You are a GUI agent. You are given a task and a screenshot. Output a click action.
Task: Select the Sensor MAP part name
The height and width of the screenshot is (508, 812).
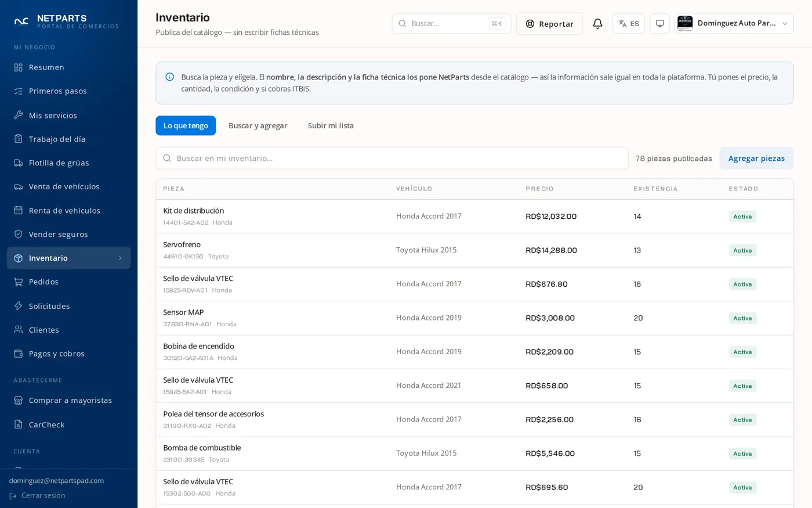pos(183,312)
